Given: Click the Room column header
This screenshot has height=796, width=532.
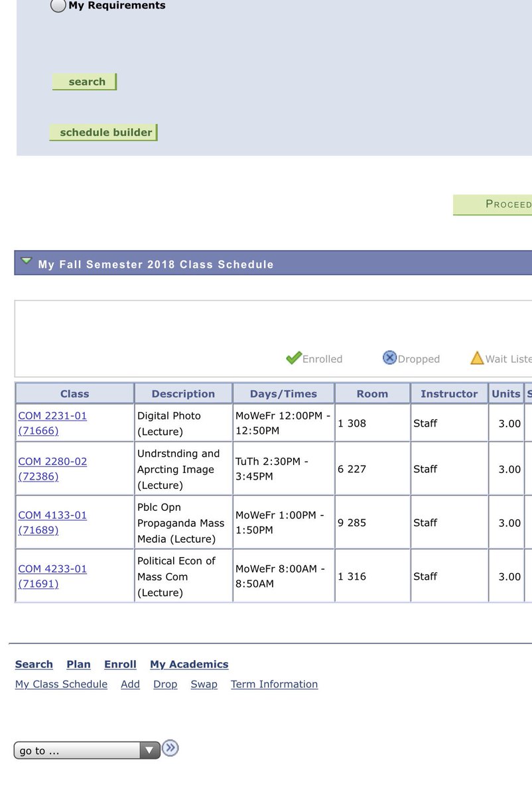Looking at the screenshot, I should [372, 393].
